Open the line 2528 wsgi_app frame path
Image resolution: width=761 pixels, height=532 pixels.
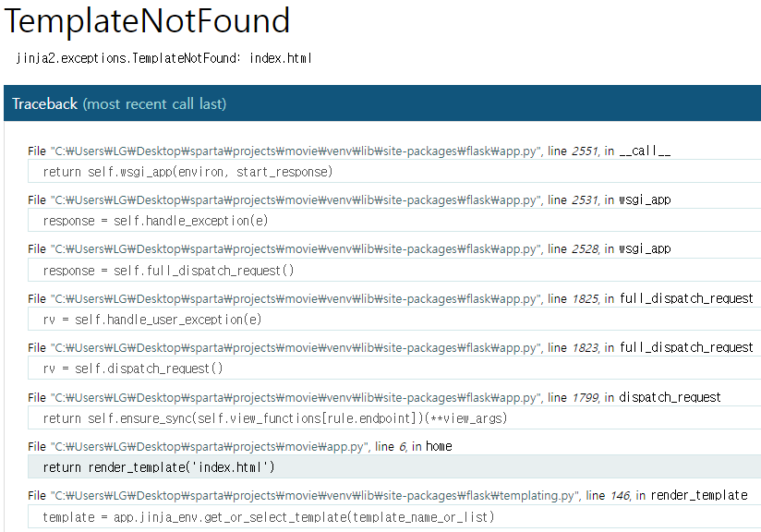coord(296,249)
